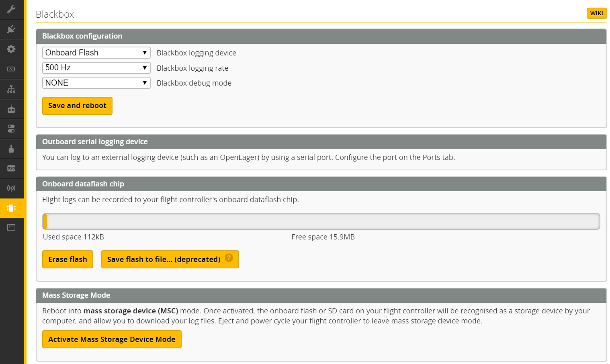
Task: Open the Configuration gear icon
Action: tap(11, 49)
